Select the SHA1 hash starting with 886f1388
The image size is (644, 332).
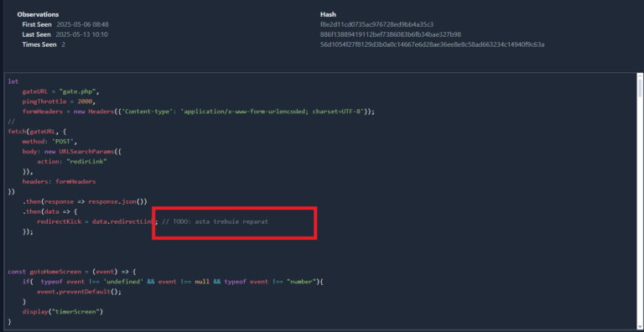[391, 34]
